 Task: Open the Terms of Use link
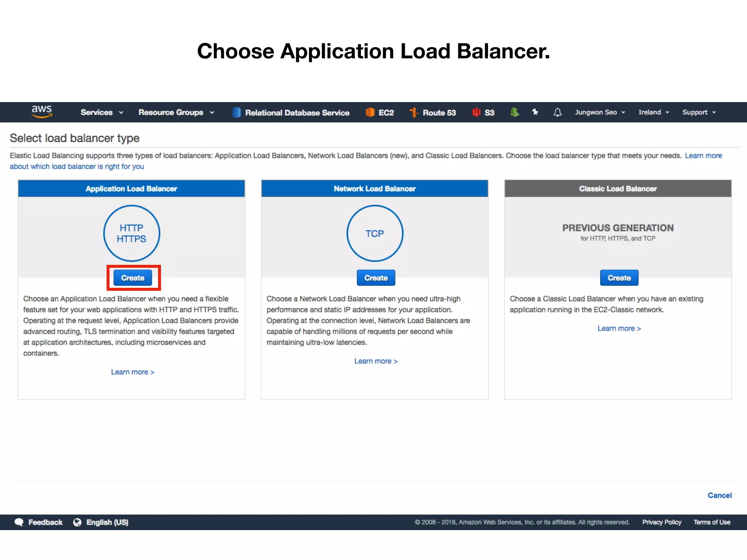pos(712,522)
